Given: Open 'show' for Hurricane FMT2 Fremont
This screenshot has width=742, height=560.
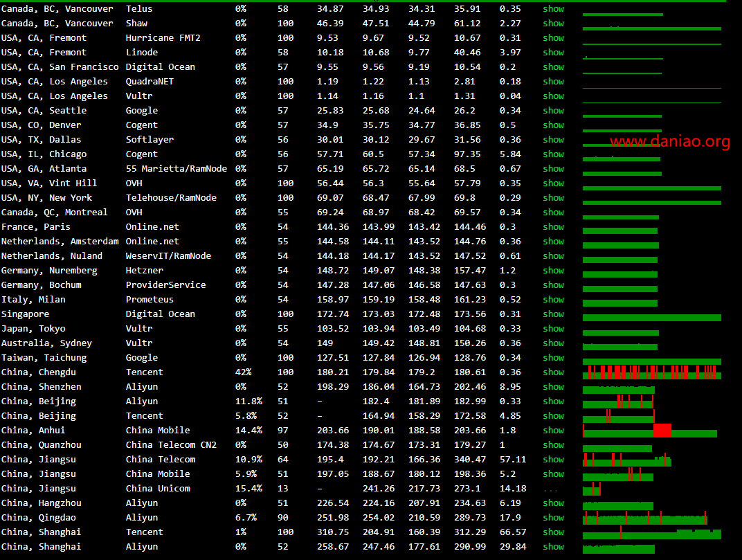Looking at the screenshot, I should pyautogui.click(x=553, y=38).
